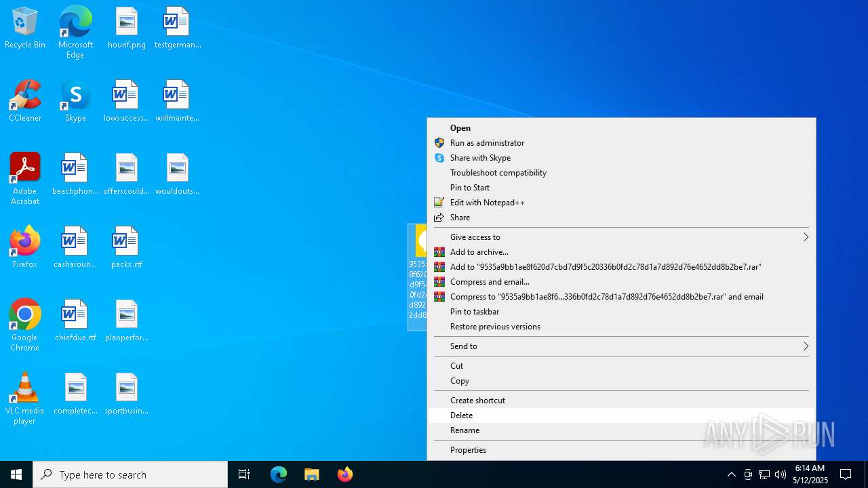
Task: Choose Edit with Notepad++
Action: (x=621, y=203)
